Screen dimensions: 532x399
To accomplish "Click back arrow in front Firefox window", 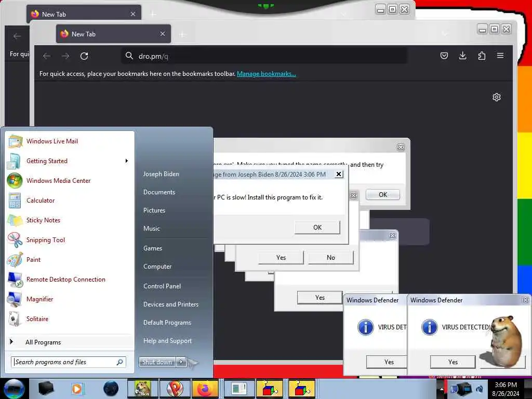I will 47,56.
